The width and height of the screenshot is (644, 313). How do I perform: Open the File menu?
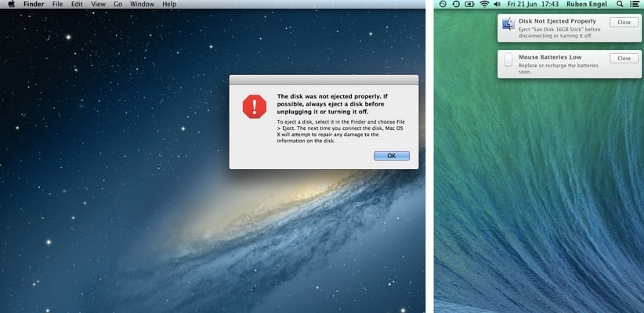pos(57,4)
